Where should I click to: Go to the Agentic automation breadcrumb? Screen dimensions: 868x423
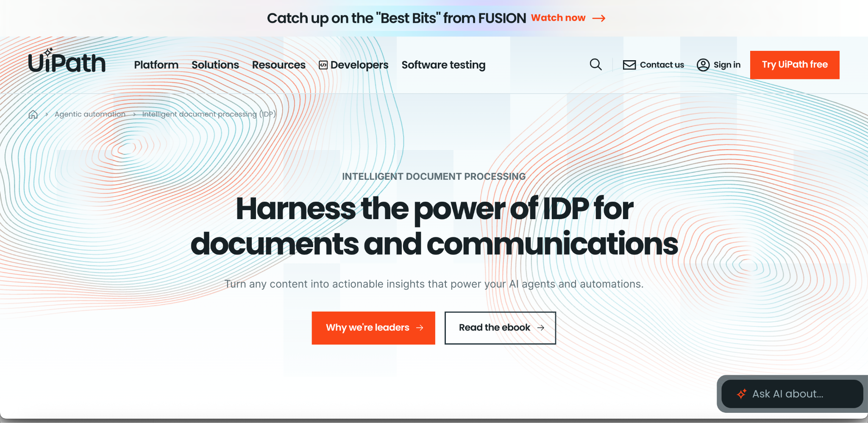click(x=90, y=114)
